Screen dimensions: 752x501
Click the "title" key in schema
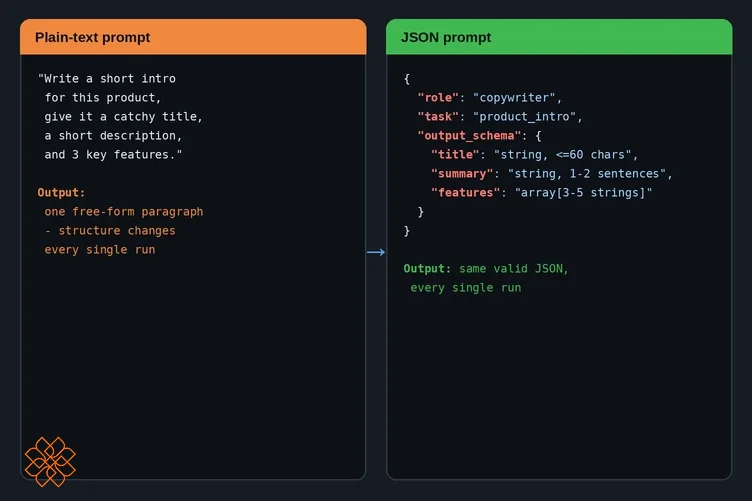(455, 154)
